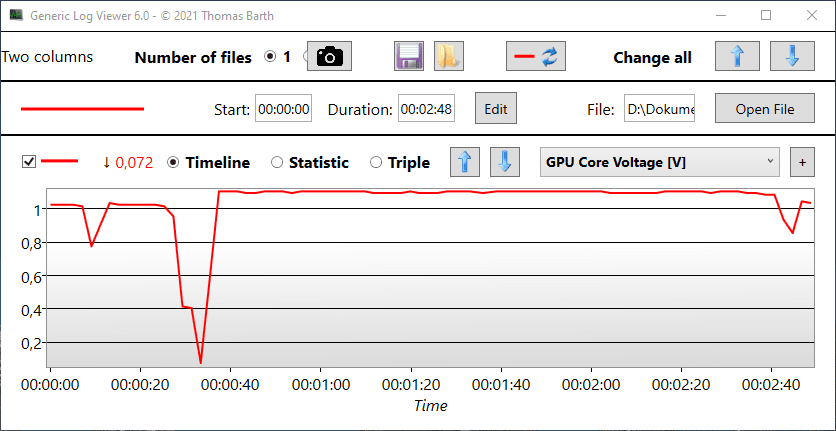Open folder using the yellow folder icon
This screenshot has height=431, width=836.
[448, 56]
